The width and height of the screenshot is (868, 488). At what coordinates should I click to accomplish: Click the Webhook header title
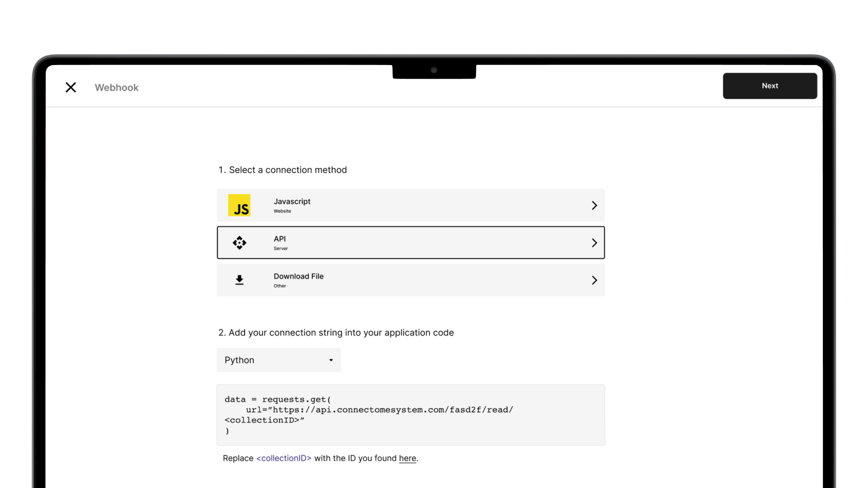click(x=116, y=87)
